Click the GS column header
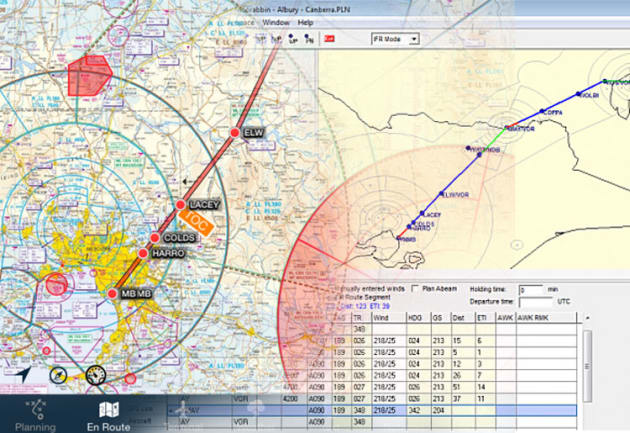 pos(441,318)
